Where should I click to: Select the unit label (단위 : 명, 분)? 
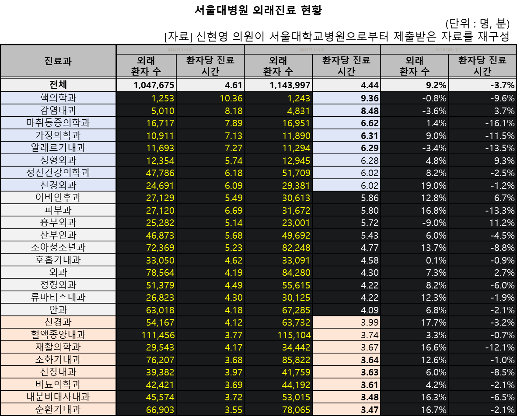(x=477, y=24)
